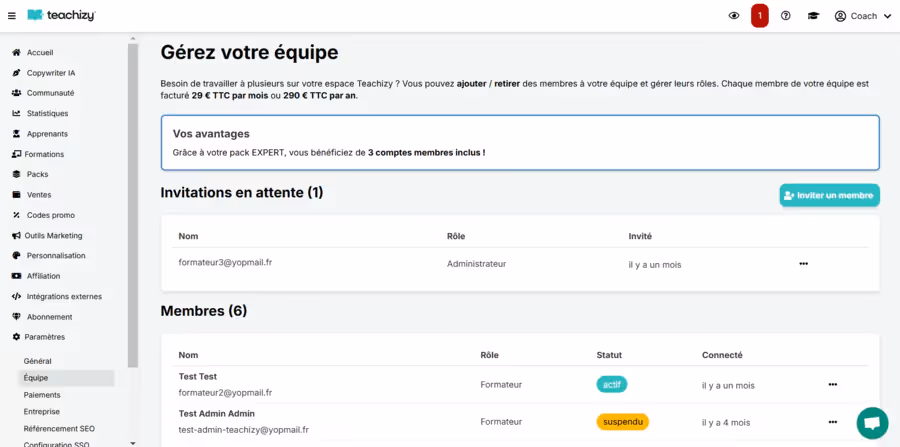Open the Coach account dropdown

863,16
